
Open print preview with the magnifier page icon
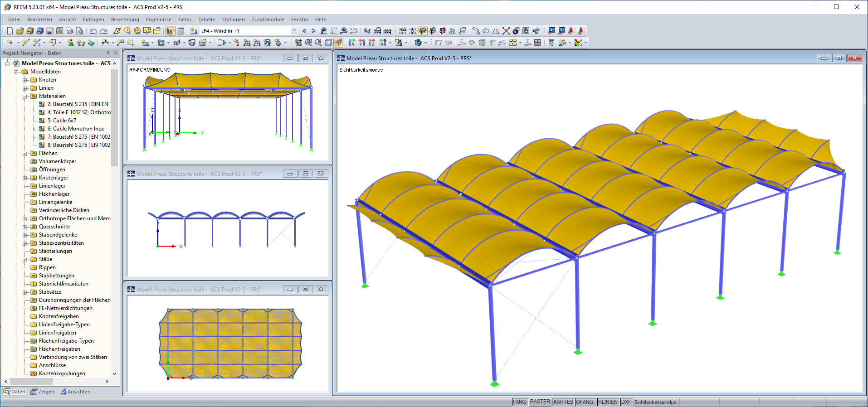click(79, 31)
